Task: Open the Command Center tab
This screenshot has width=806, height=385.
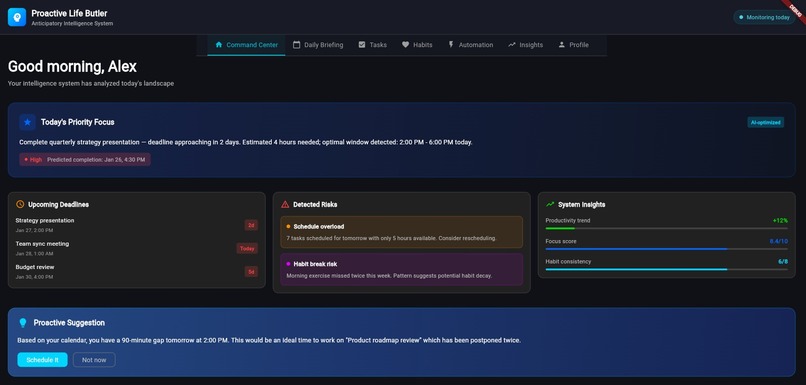Action: pyautogui.click(x=246, y=45)
